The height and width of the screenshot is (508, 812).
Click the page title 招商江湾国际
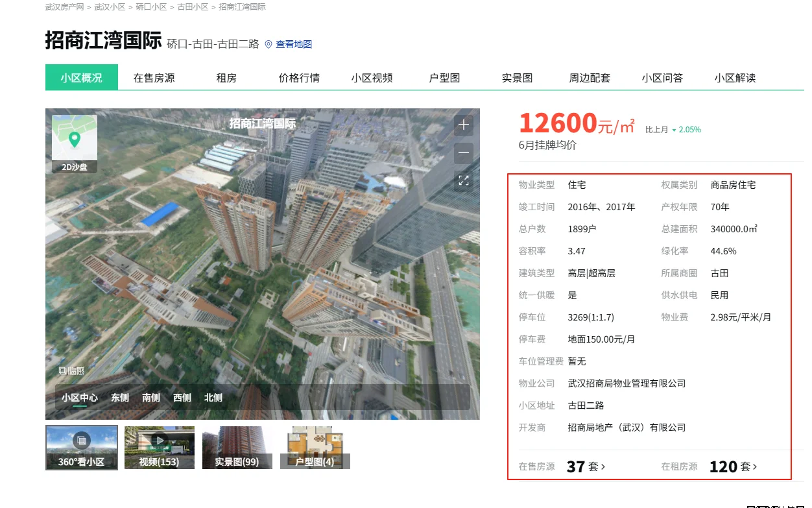[103, 40]
